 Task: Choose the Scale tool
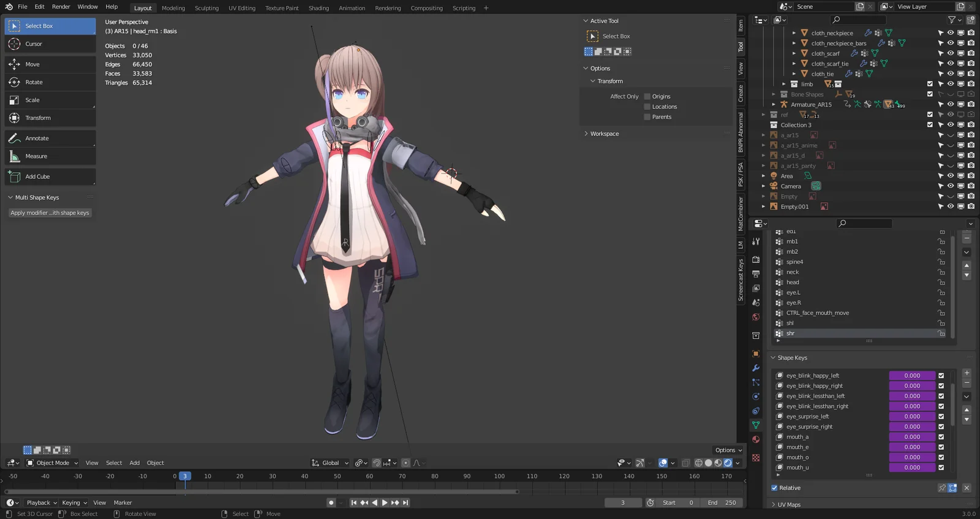click(50, 100)
